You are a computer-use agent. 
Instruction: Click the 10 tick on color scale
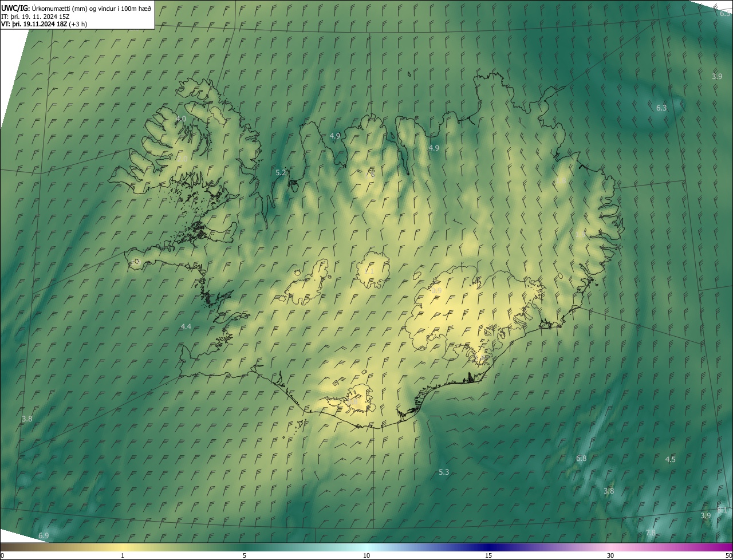tap(366, 556)
